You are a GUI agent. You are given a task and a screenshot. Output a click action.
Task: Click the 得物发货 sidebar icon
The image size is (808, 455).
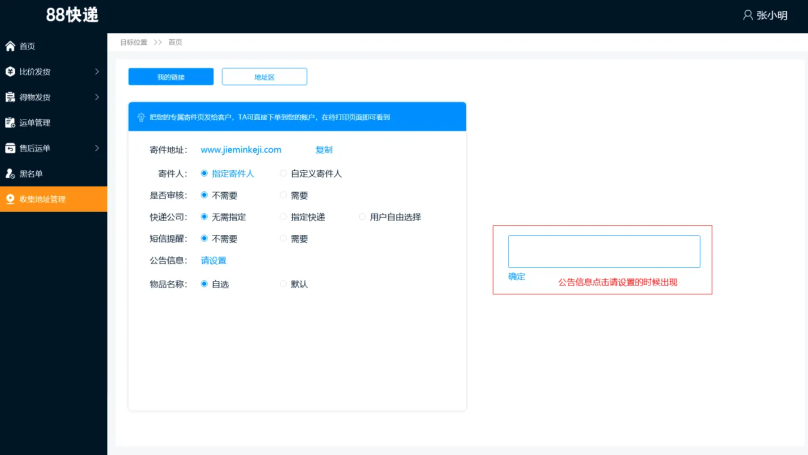(x=10, y=97)
